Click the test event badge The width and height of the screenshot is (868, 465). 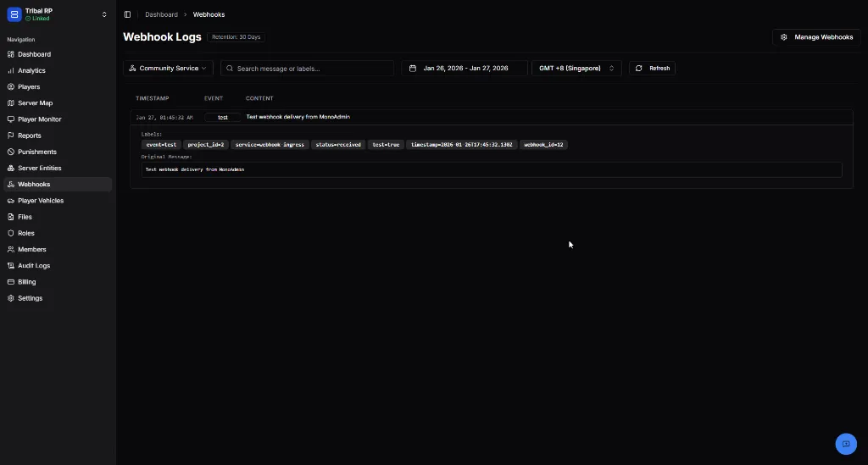223,117
